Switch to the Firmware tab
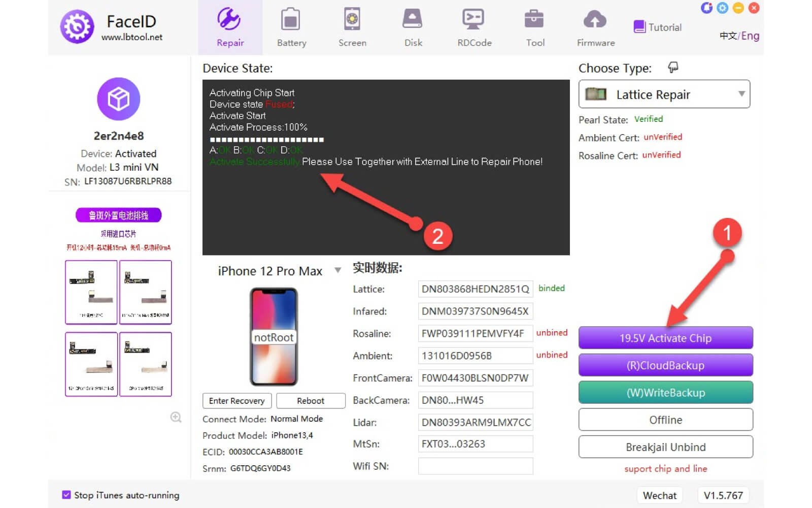 (x=595, y=27)
